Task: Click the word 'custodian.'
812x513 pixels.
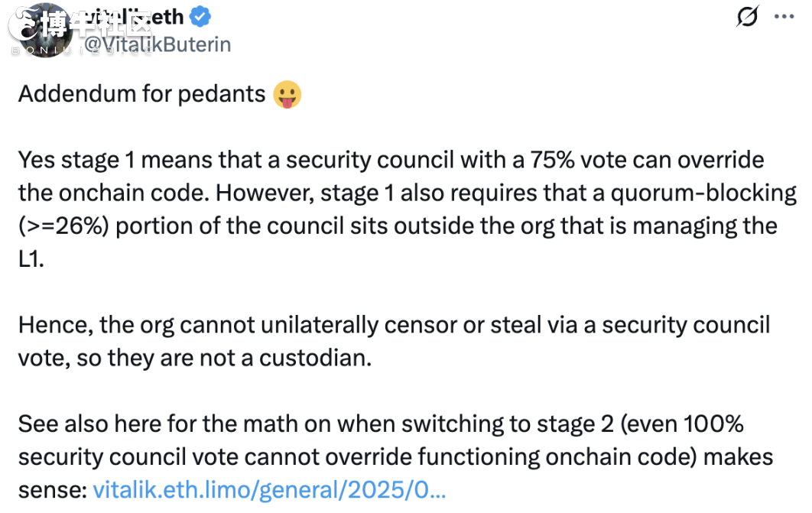Action: pos(315,359)
